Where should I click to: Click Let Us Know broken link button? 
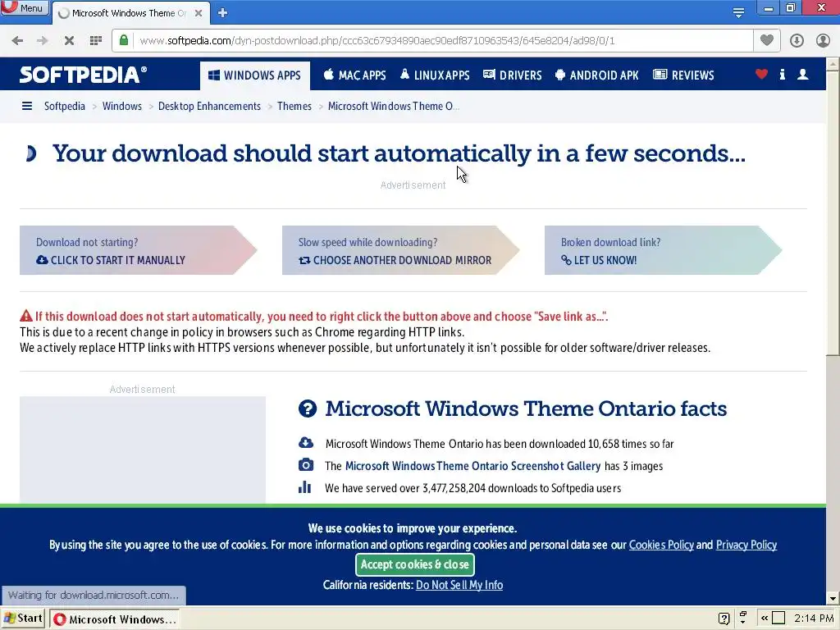pyautogui.click(x=663, y=250)
